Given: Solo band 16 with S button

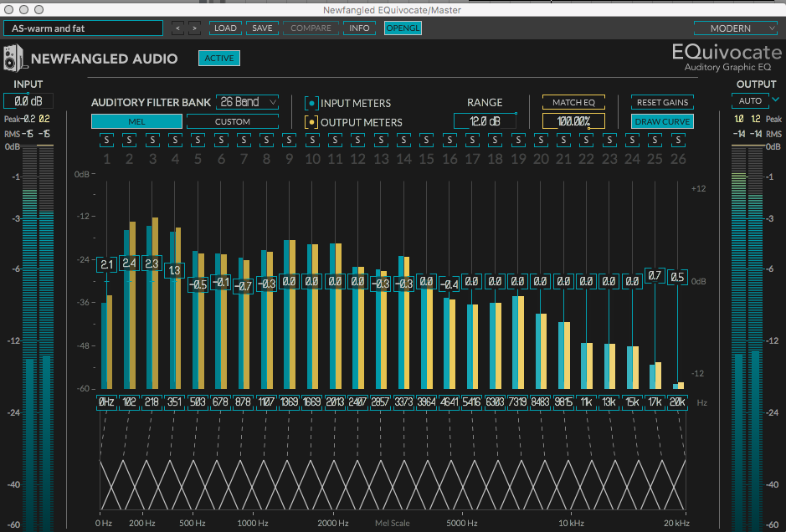Looking at the screenshot, I should 450,141.
